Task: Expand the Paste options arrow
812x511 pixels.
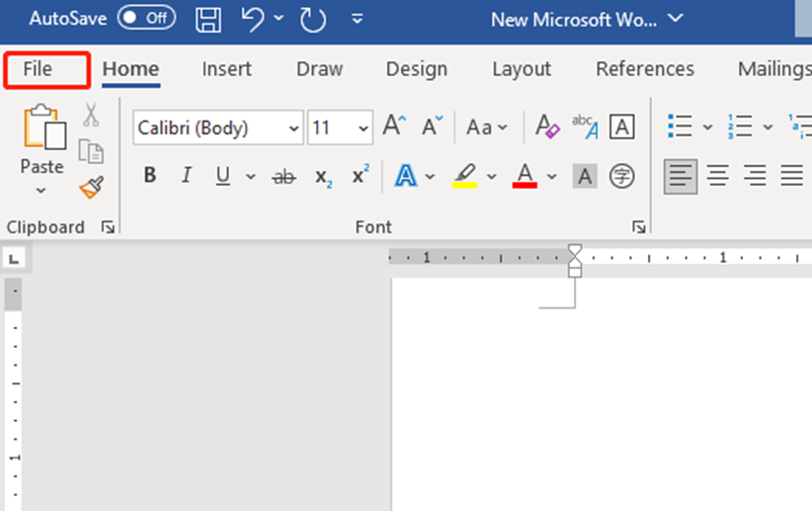Action: click(x=41, y=191)
